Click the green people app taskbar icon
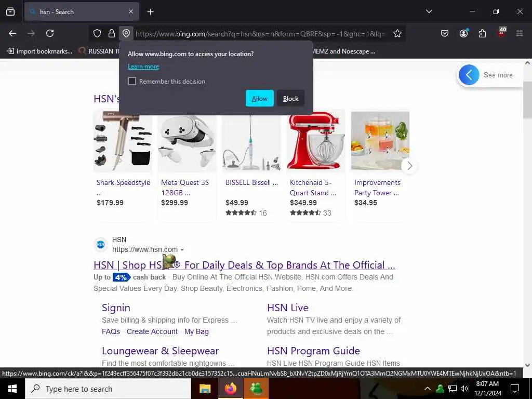The height and width of the screenshot is (399, 532). tap(256, 389)
